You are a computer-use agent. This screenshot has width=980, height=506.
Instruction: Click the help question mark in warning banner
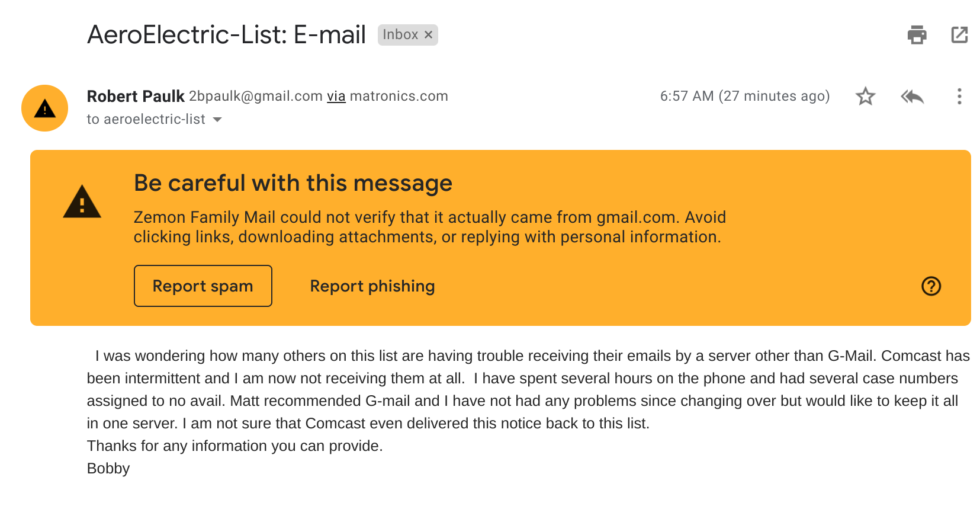pyautogui.click(x=931, y=286)
